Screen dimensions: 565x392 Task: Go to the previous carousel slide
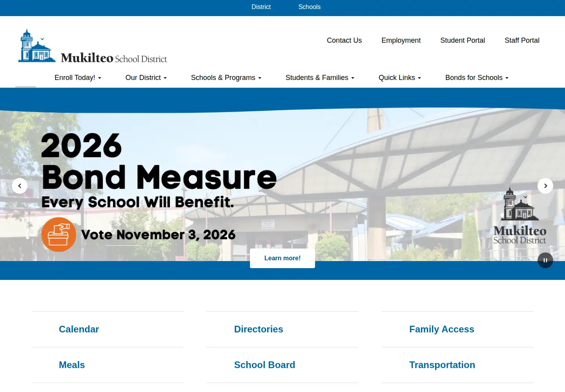(20, 186)
